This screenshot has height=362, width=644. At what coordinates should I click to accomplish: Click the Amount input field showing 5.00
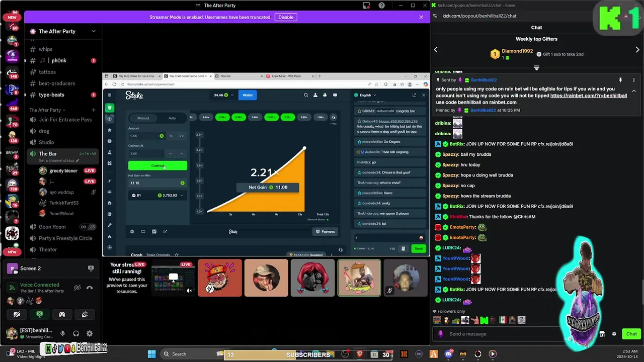(x=147, y=136)
